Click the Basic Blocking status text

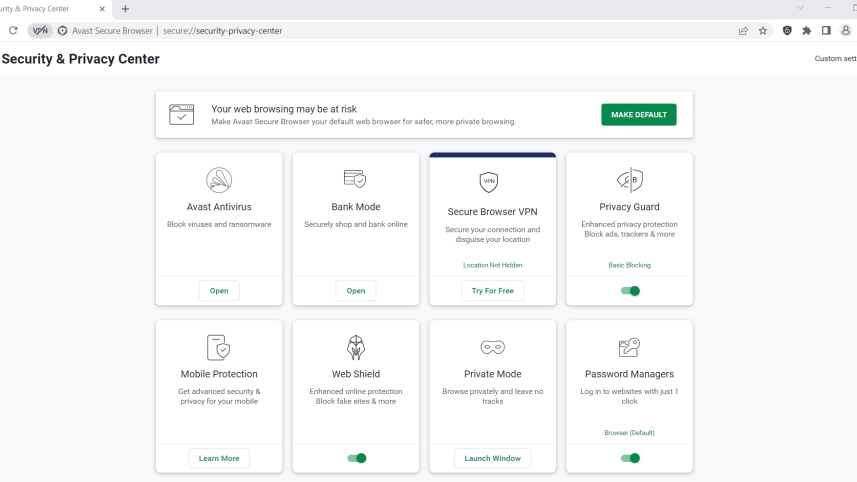point(630,265)
